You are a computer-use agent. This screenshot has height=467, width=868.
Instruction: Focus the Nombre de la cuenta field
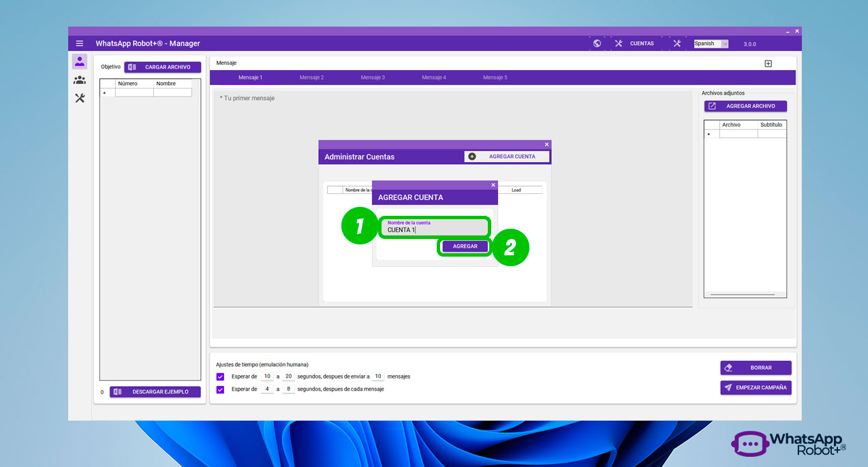(435, 227)
